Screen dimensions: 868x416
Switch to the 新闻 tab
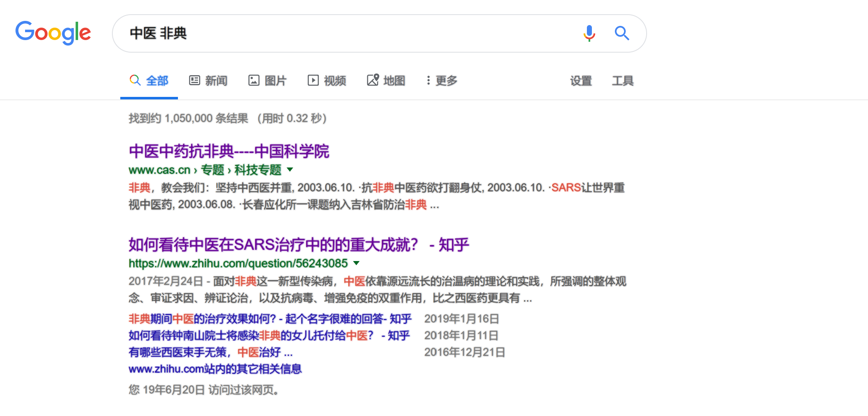[208, 81]
